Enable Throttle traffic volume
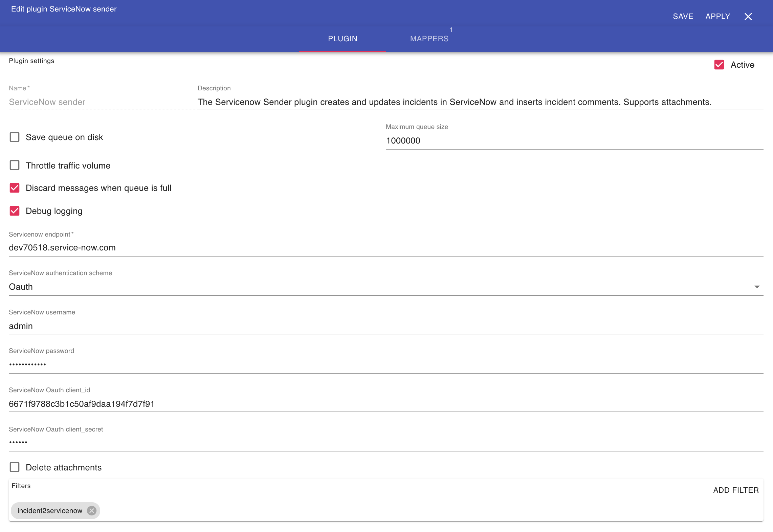 coord(15,165)
